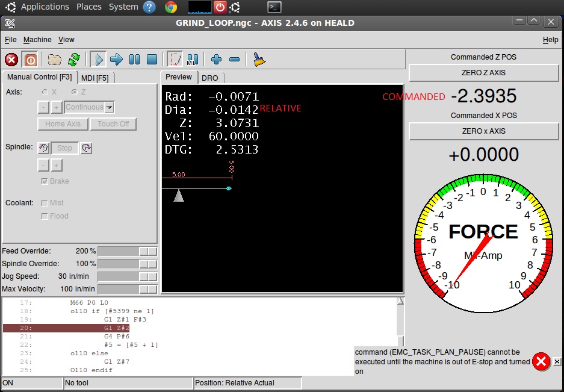Open the View menu
The image size is (564, 392).
point(67,40)
